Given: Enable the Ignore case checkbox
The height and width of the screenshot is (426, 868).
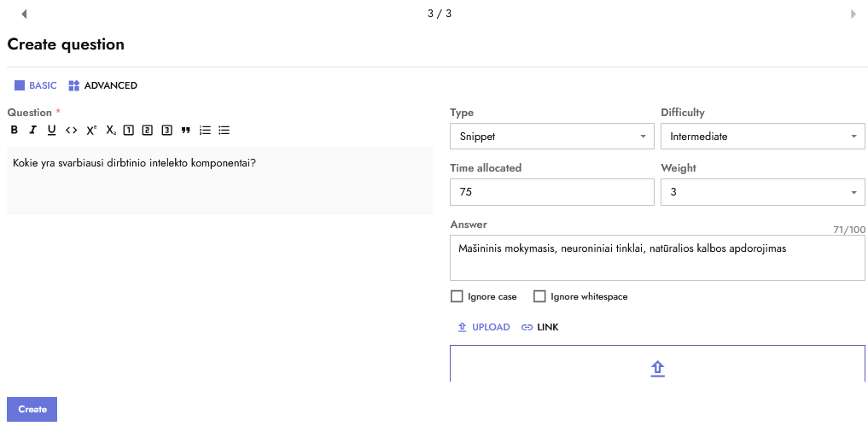Looking at the screenshot, I should pos(457,297).
